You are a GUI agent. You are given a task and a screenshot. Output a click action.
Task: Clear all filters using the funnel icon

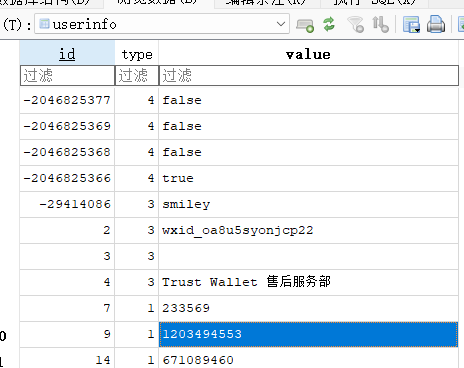pos(356,25)
